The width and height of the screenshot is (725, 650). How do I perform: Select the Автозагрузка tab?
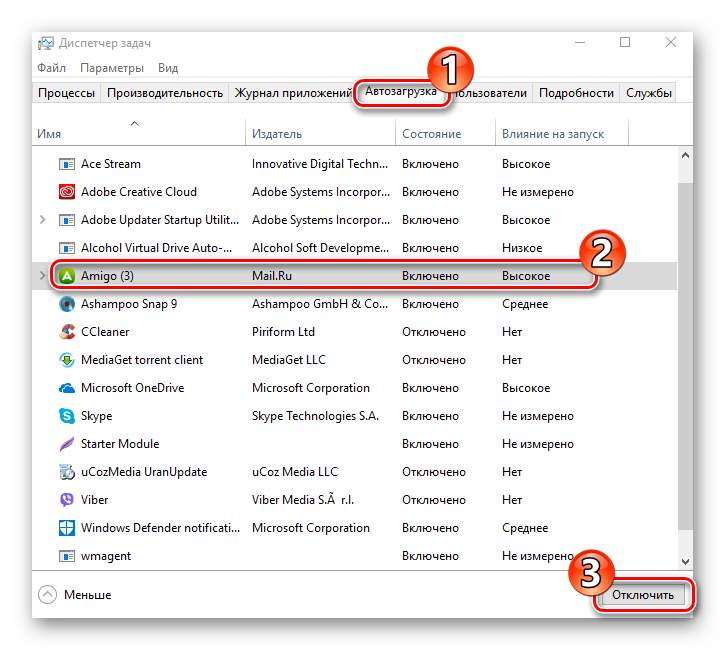400,92
